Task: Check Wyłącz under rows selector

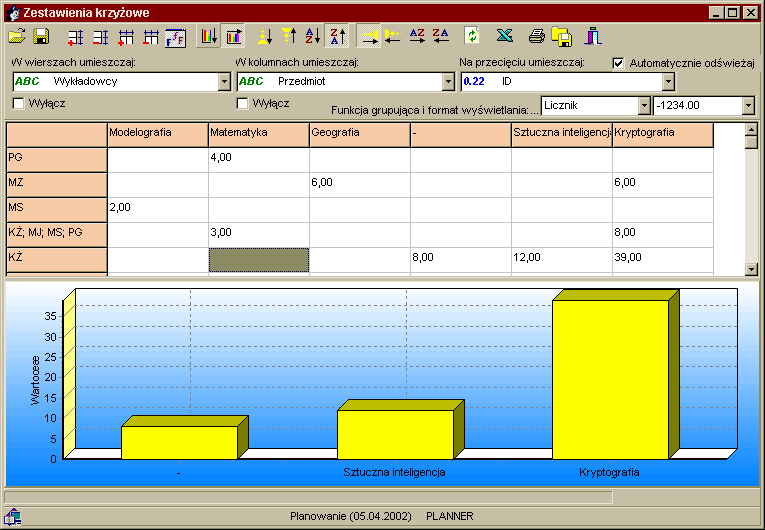Action: [x=19, y=103]
